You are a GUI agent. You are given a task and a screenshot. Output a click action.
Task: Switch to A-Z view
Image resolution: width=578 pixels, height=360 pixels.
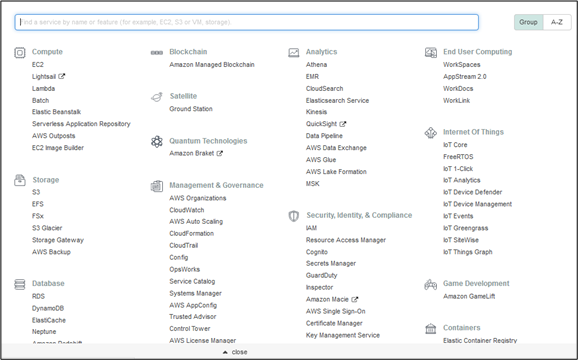(x=557, y=22)
